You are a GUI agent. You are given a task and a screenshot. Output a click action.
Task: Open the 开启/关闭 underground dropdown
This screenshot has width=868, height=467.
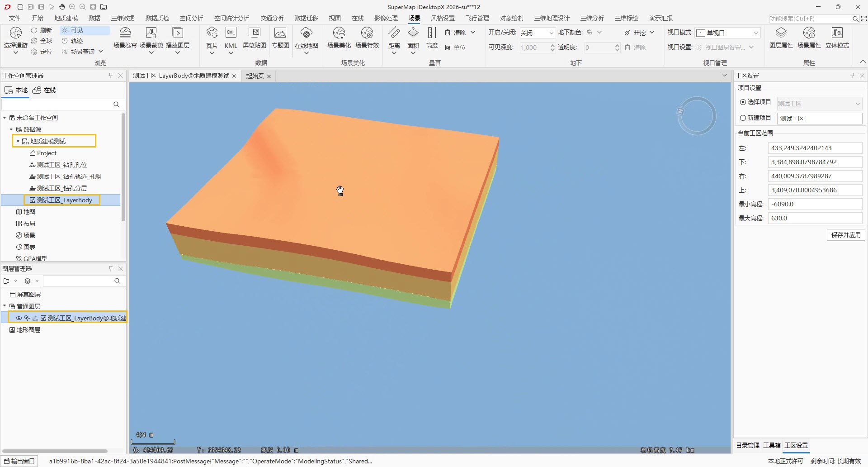[537, 33]
